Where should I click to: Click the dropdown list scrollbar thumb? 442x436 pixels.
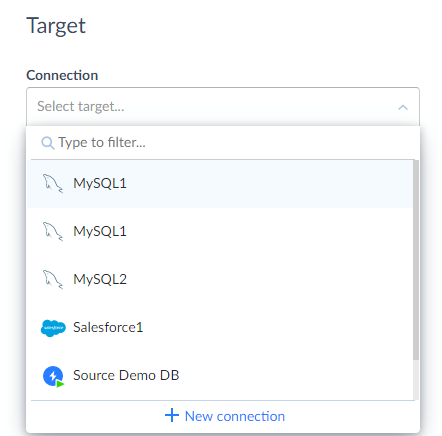point(416,260)
